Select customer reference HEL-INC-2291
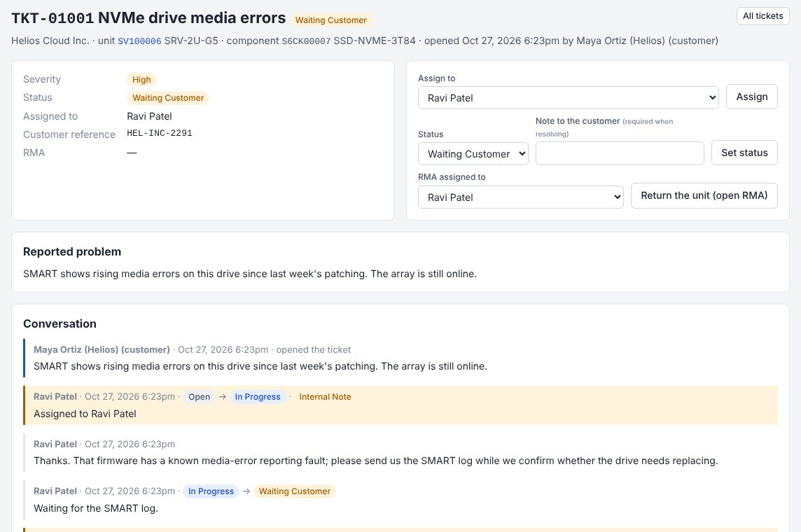 click(x=160, y=133)
